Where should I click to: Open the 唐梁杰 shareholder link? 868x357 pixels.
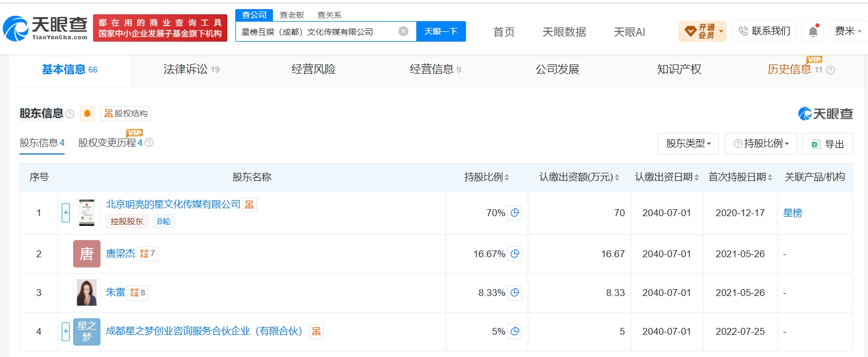click(120, 254)
